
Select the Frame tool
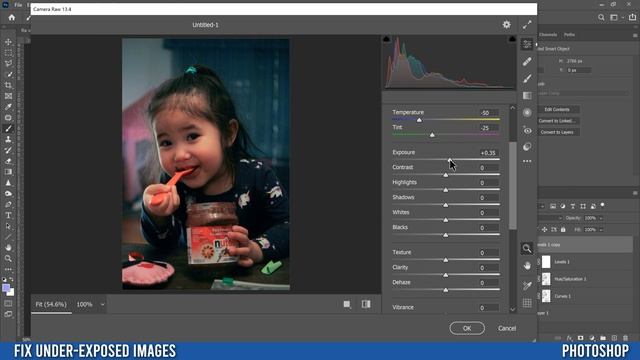[8, 96]
